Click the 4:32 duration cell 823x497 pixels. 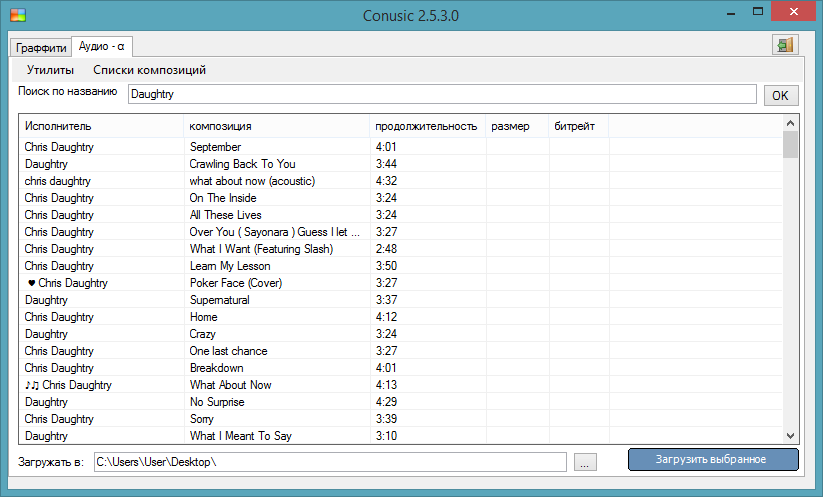tap(386, 181)
